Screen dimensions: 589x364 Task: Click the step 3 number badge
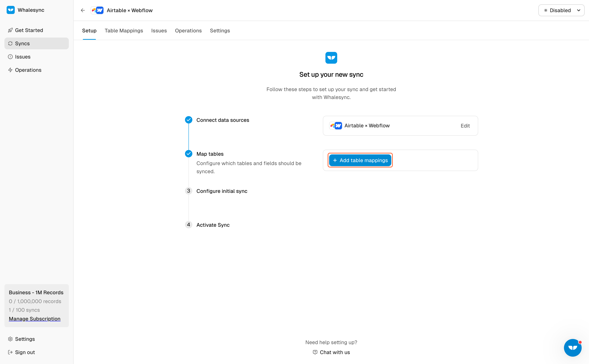188,191
